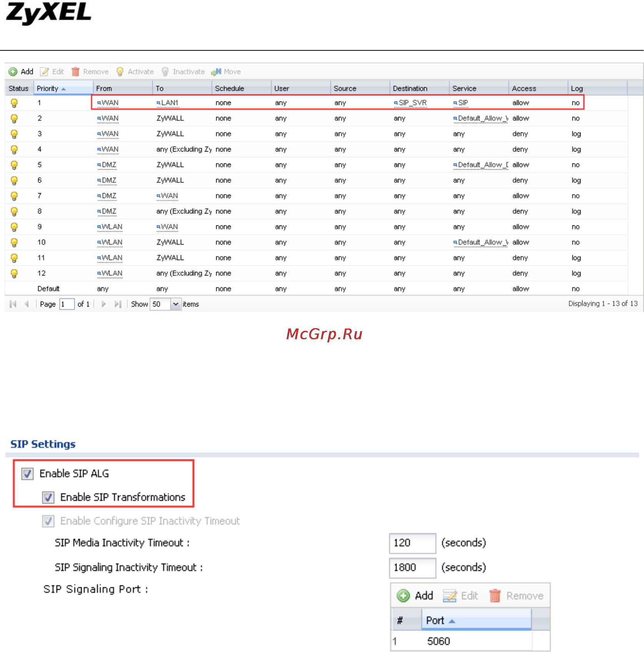This screenshot has width=644, height=667.
Task: Toggle Enable Configure SIP Inactivity Timeout checkbox
Action: tap(48, 521)
